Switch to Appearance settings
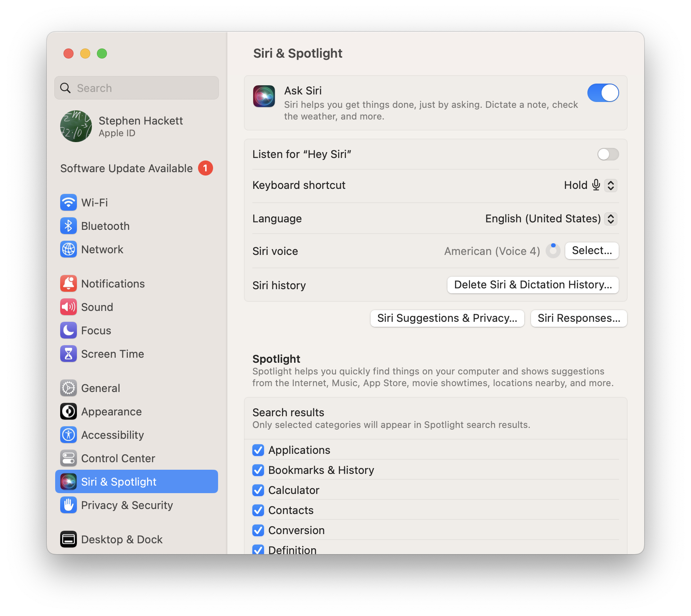This screenshot has width=691, height=616. [137, 412]
